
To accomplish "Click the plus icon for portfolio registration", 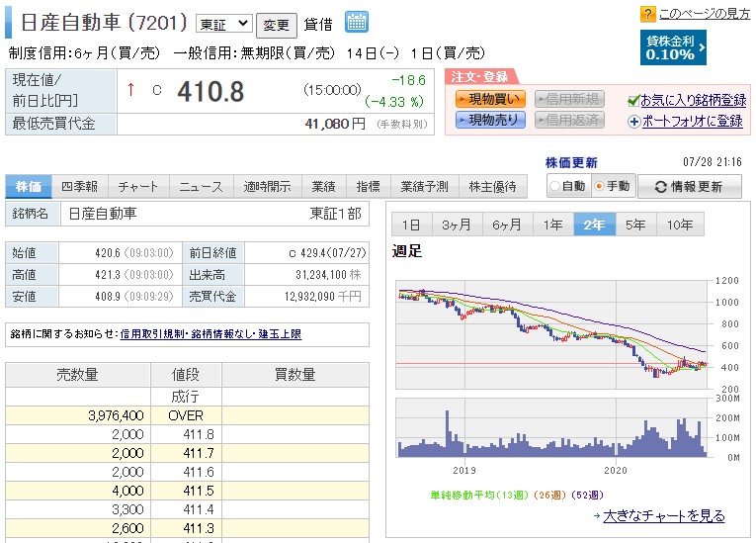I will (634, 122).
